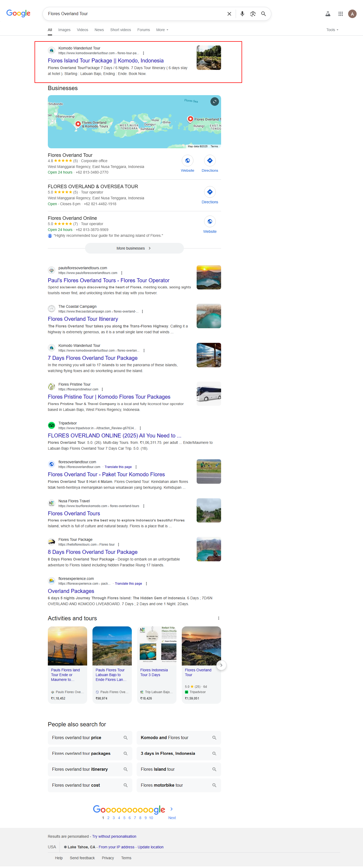Screen dimensions: 363x868
Task: Switch to the Images tab
Action: coord(64,30)
